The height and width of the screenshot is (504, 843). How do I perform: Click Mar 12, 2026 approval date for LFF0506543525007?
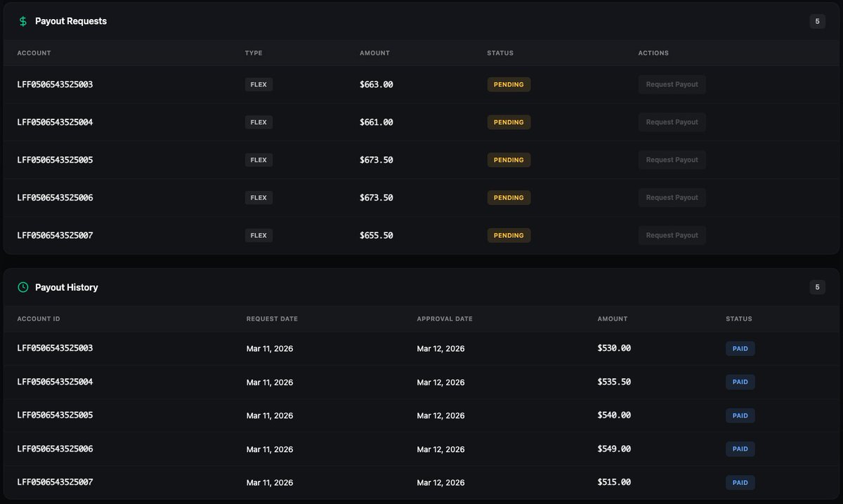(440, 483)
